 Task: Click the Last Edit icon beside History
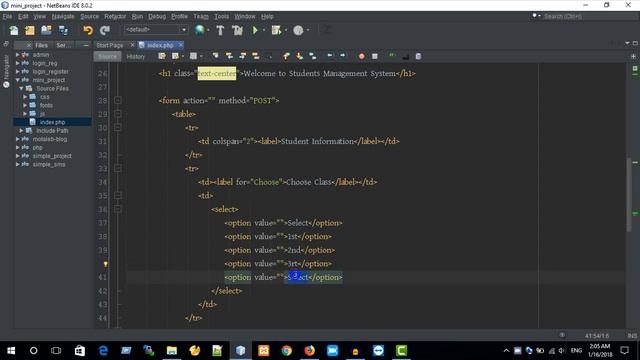pyautogui.click(x=162, y=56)
